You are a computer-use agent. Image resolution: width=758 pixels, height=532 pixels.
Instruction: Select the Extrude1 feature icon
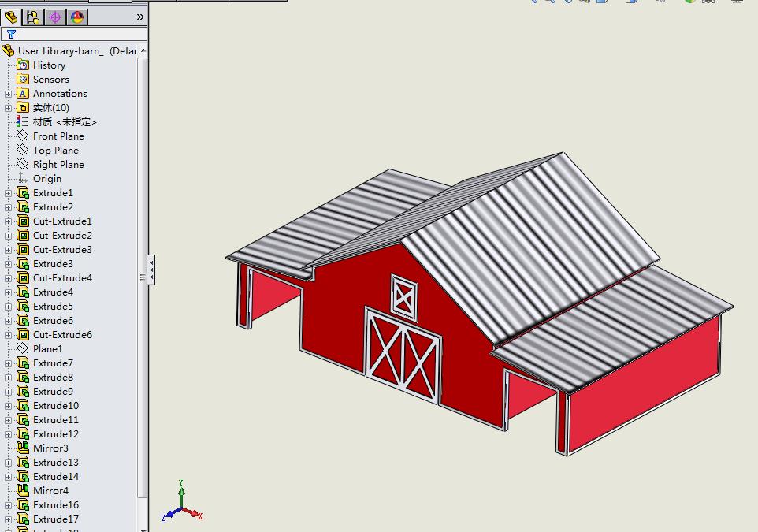23,192
